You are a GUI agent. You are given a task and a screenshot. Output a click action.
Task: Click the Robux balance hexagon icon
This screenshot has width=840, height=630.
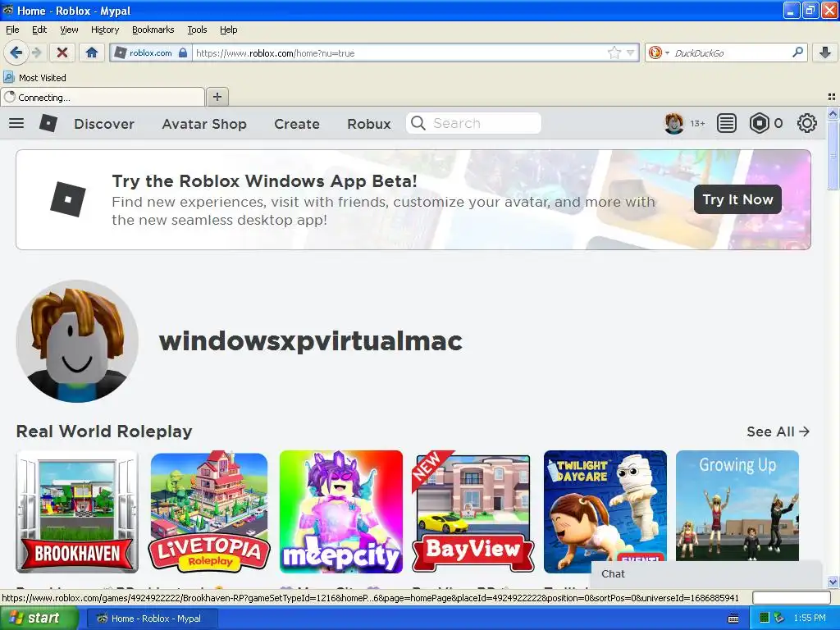(759, 123)
